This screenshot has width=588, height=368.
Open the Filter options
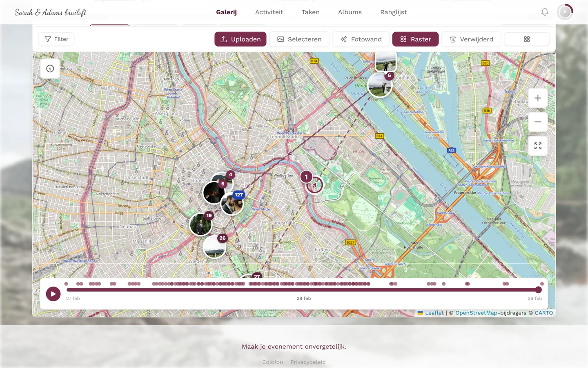[x=56, y=39]
